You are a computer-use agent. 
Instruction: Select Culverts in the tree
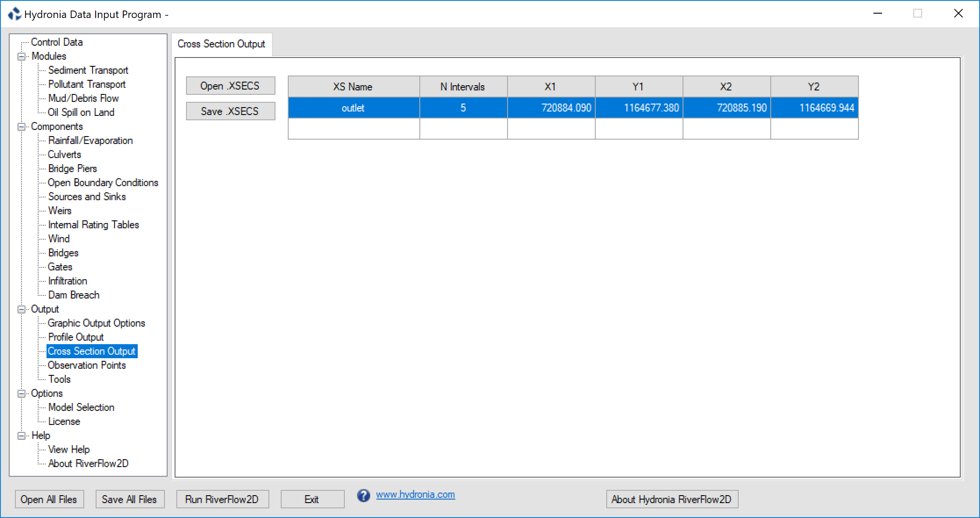tap(64, 155)
